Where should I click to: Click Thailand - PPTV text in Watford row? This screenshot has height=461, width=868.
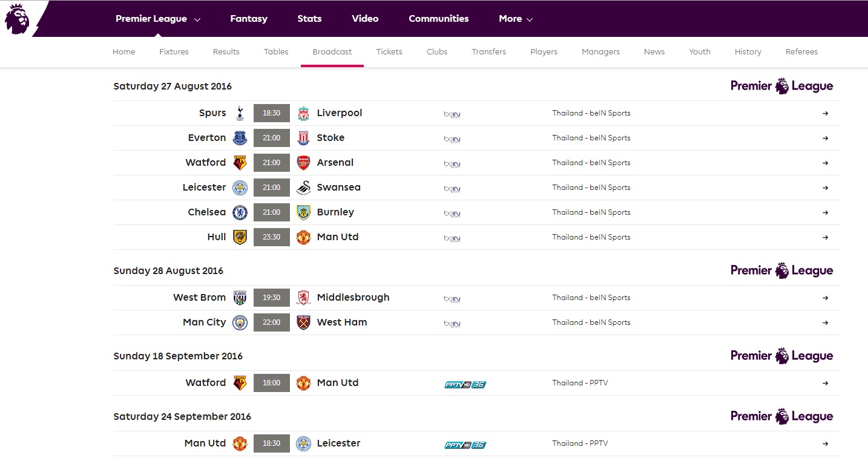click(x=580, y=383)
